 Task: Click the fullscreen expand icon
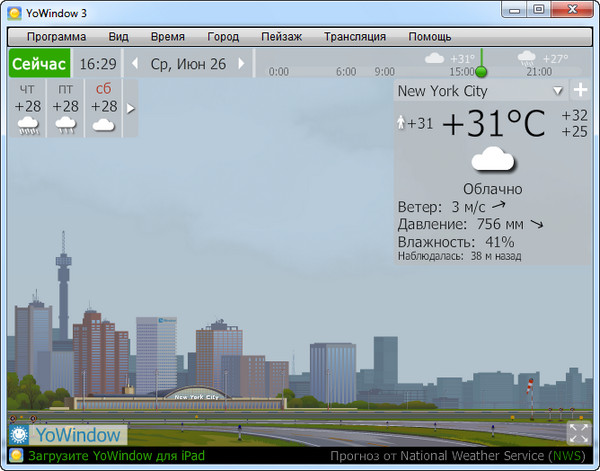pyautogui.click(x=579, y=433)
